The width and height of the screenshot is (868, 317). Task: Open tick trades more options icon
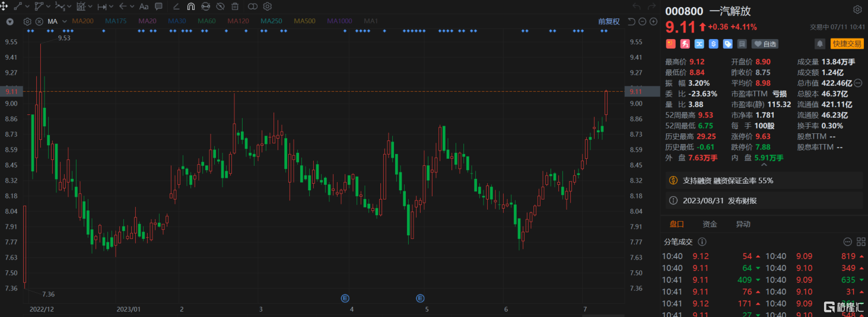tap(847, 242)
